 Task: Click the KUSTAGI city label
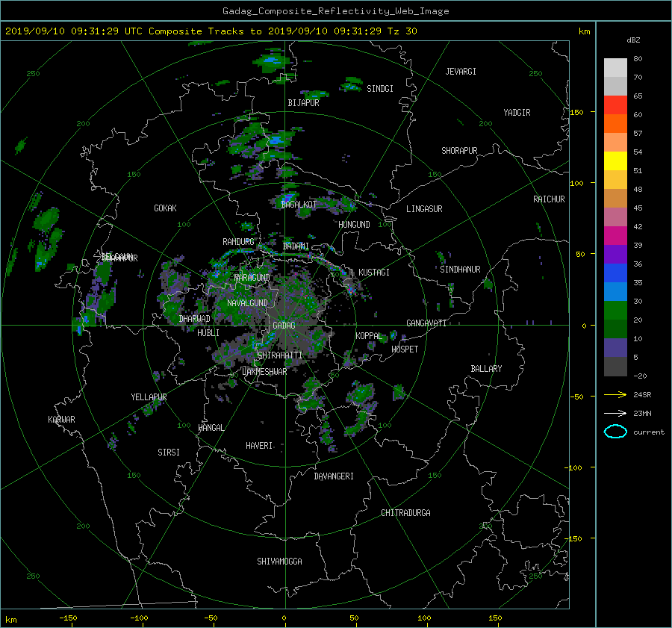374,273
